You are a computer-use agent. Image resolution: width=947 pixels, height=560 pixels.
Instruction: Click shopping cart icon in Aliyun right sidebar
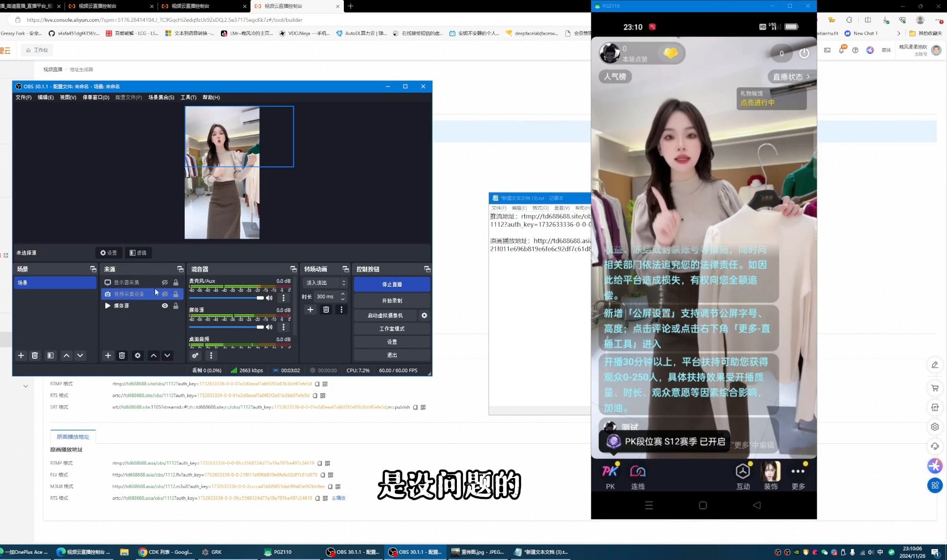coord(935,388)
